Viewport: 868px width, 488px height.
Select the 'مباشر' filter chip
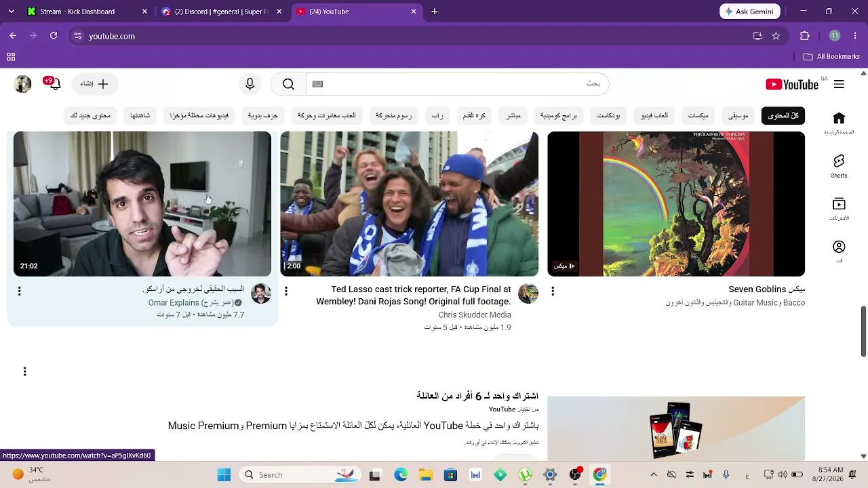point(513,115)
